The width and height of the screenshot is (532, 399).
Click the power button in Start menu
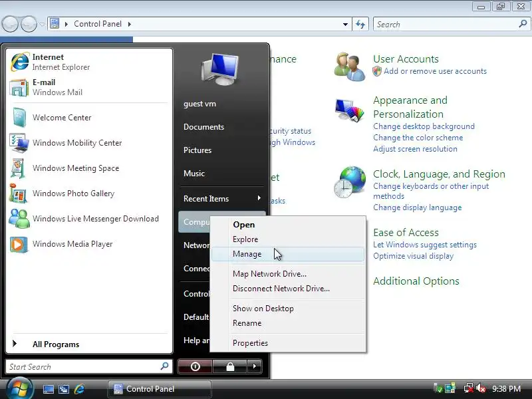(195, 366)
